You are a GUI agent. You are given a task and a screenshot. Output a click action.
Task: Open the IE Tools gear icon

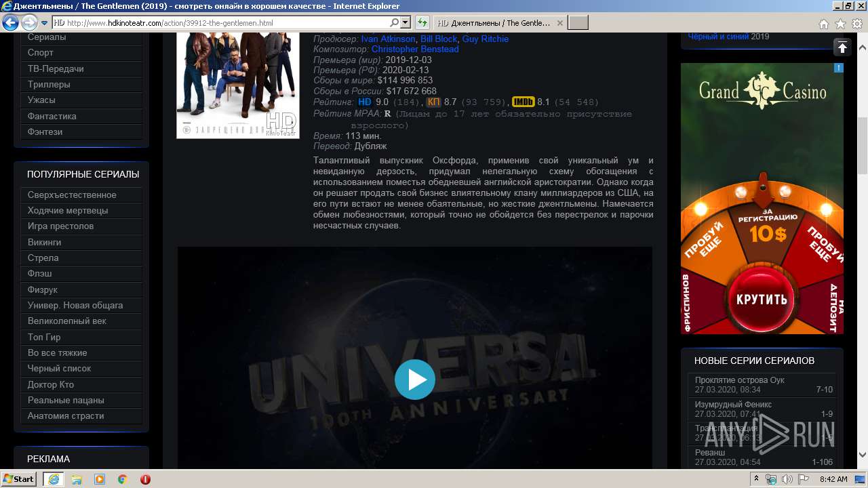point(856,24)
